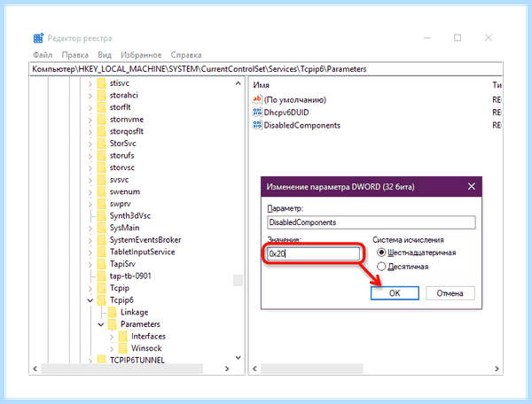
Task: Click the Registry Editor app icon
Action: point(38,38)
